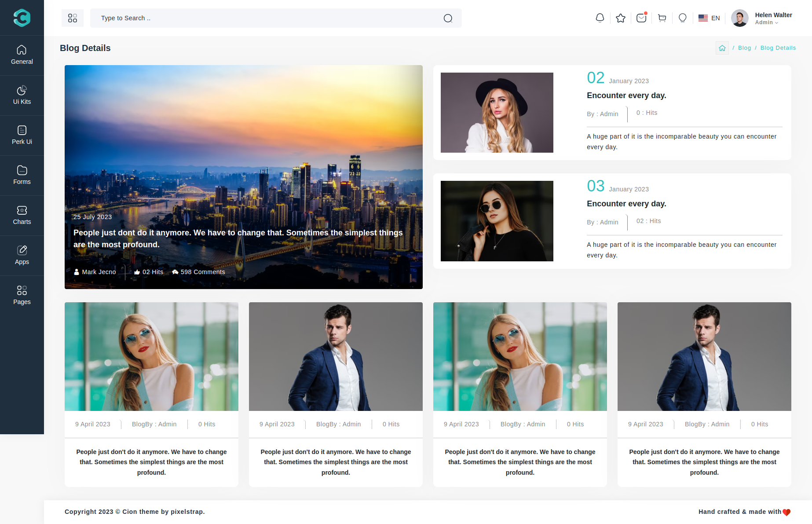Open the Charts sidebar menu
The height and width of the screenshot is (524, 812).
[x=22, y=216]
